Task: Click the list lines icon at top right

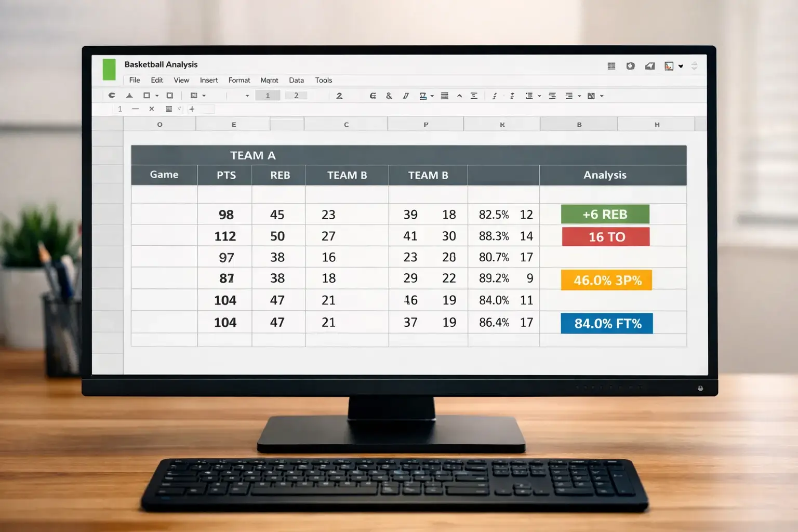Action: tap(611, 66)
